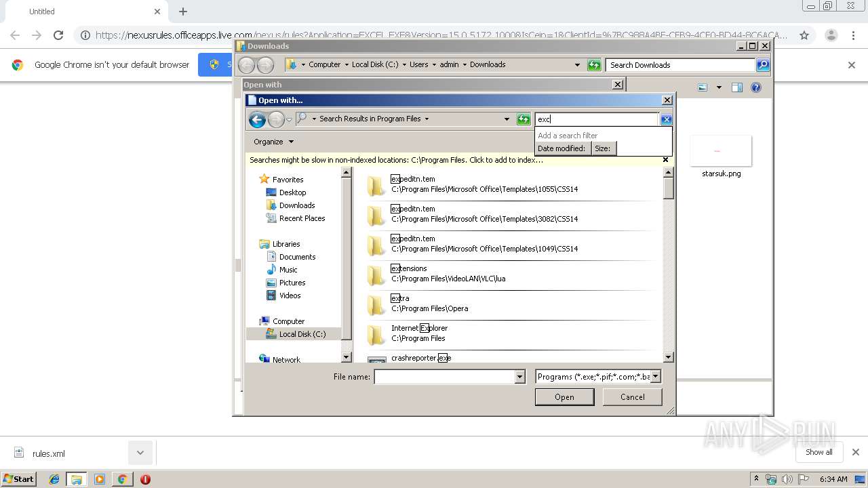The height and width of the screenshot is (488, 868).
Task: View site information icon in address bar
Action: click(85, 35)
